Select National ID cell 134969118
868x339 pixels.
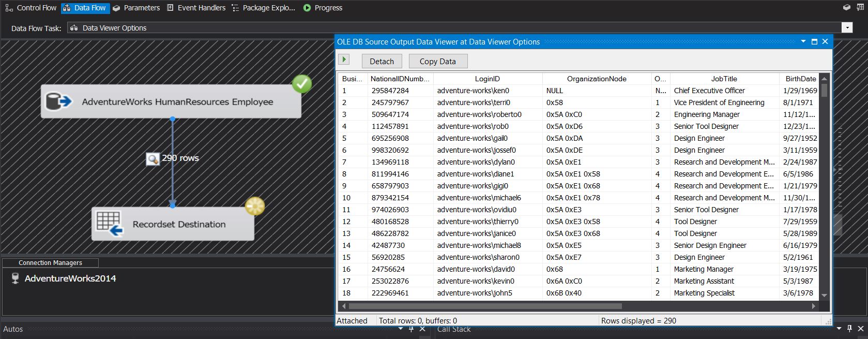coord(400,162)
